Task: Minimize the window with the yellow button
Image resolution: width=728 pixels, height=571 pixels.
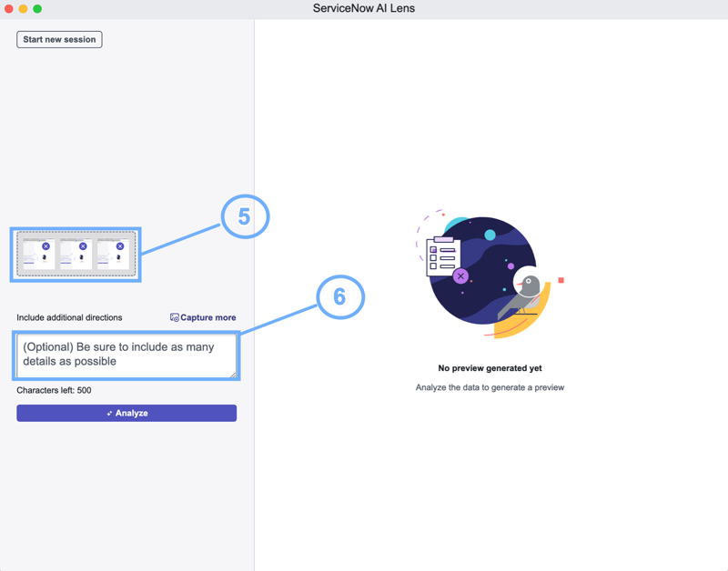Action: coord(24,9)
